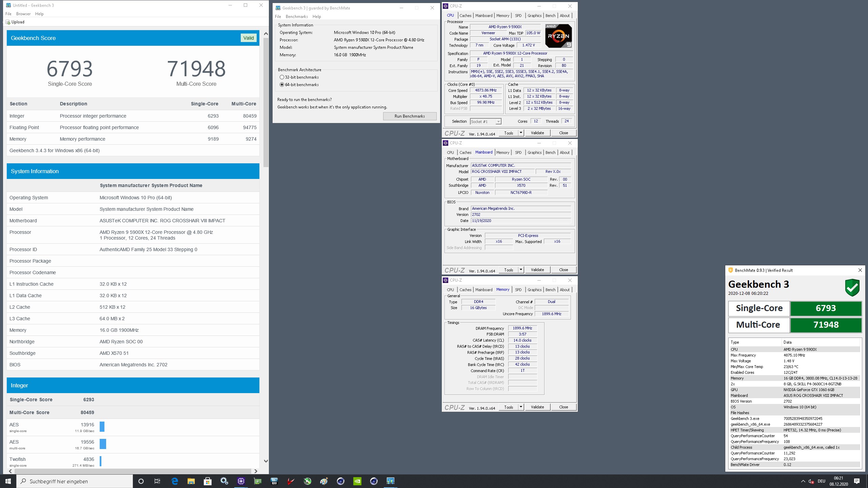This screenshot has width=868, height=488.
Task: Open Microsoft Store from taskbar
Action: 208,481
